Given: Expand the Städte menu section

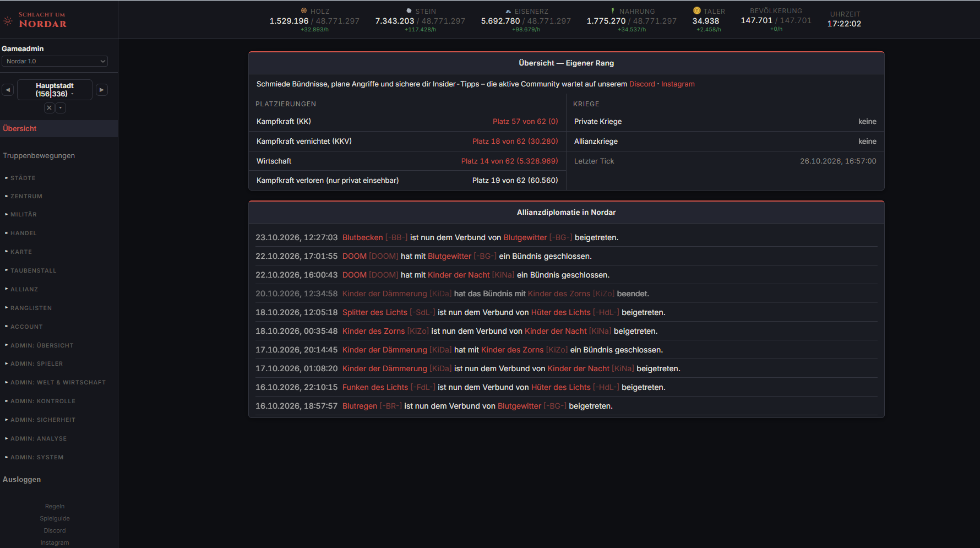Looking at the screenshot, I should pyautogui.click(x=20, y=178).
